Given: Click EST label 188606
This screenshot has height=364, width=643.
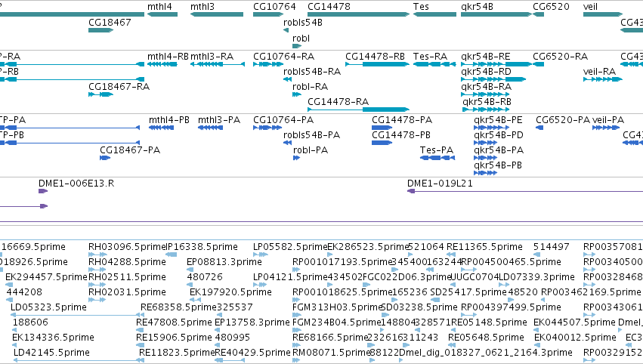Looking at the screenshot, I should click(30, 322).
